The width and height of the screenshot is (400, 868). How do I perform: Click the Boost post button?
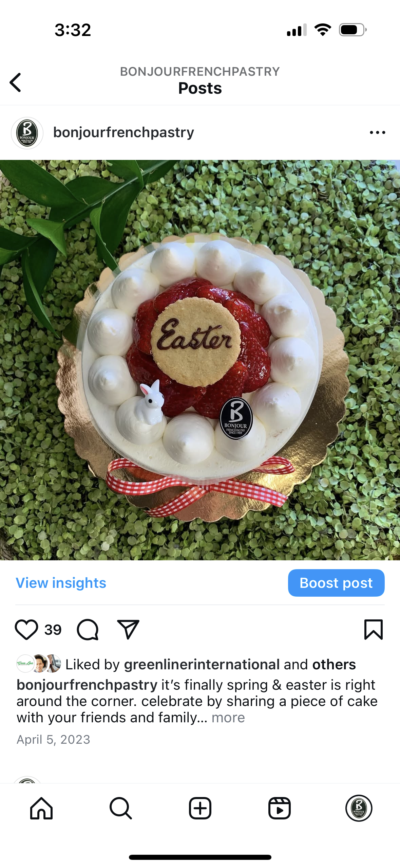coord(336,583)
